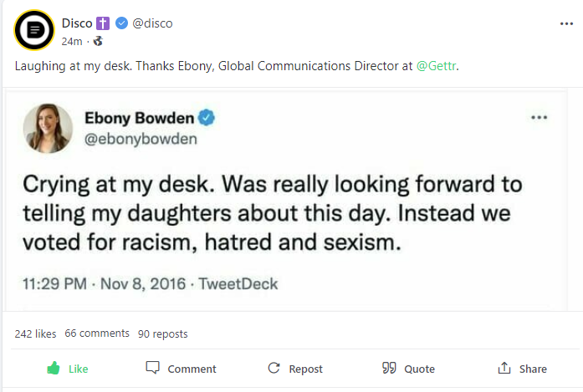Open the 66 comments count

[x=97, y=333]
